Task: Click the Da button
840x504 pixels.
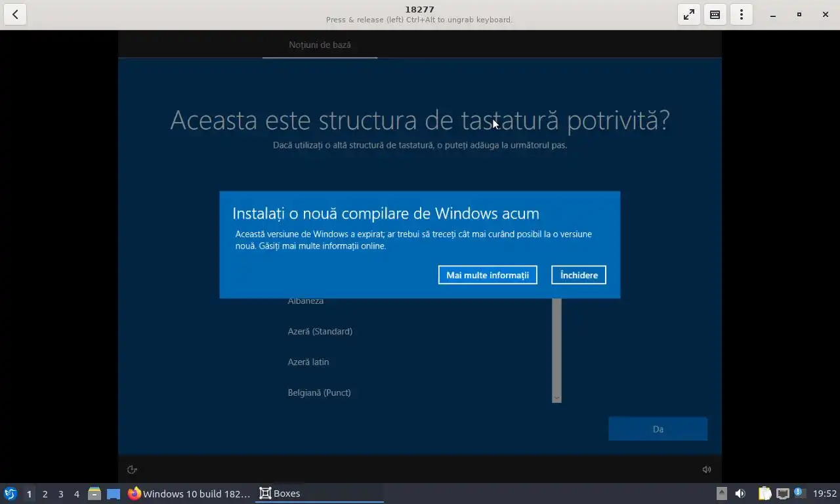Action: point(658,429)
